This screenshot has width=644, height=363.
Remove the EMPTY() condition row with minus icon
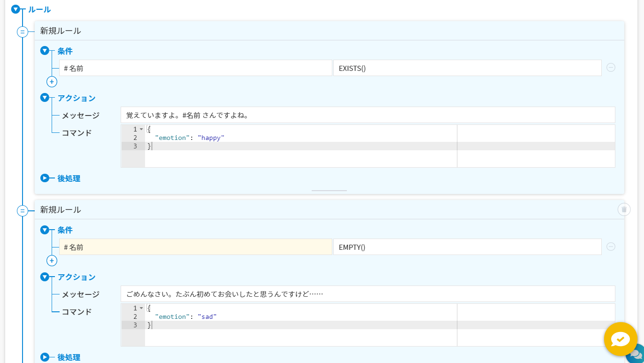[x=611, y=247]
